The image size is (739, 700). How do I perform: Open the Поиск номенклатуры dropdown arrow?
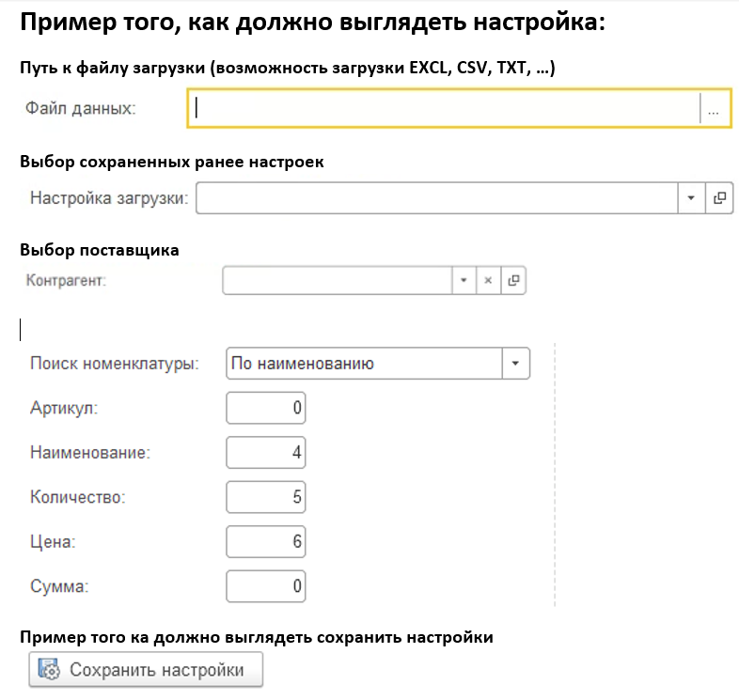(516, 364)
